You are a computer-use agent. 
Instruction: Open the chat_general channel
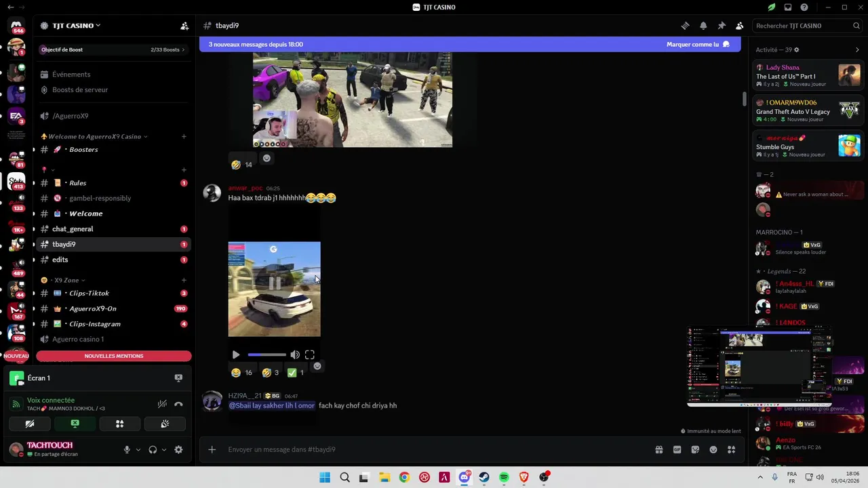[x=113, y=229]
